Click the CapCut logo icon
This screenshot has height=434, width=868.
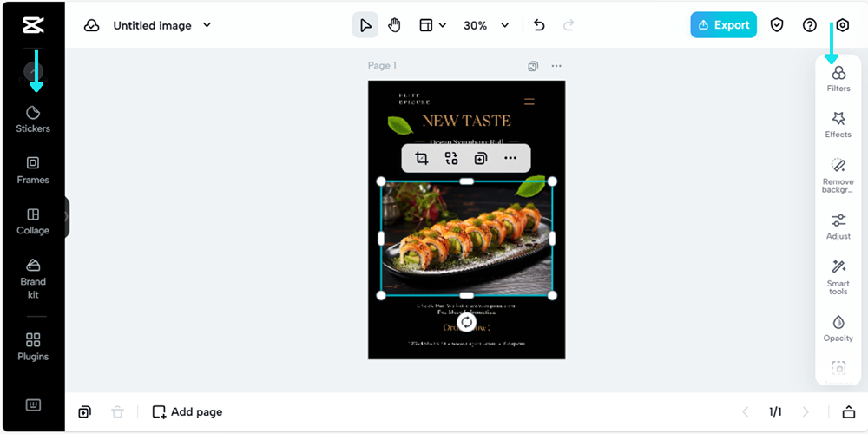(33, 25)
